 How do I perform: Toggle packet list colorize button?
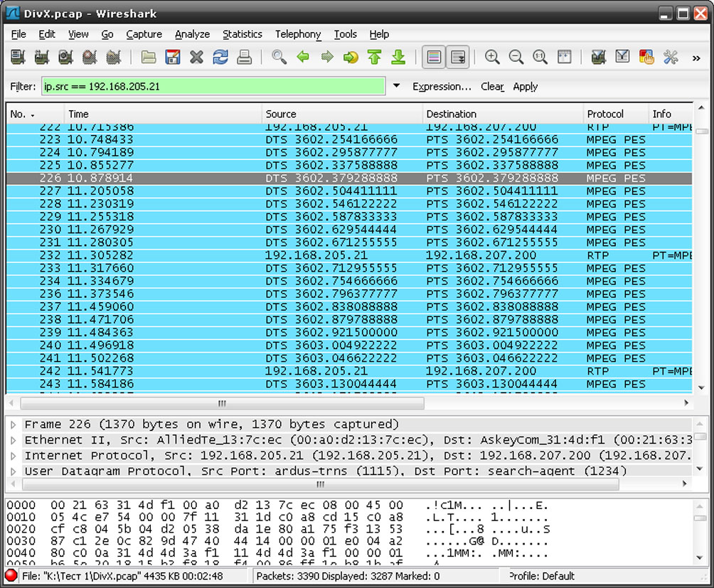coord(433,57)
